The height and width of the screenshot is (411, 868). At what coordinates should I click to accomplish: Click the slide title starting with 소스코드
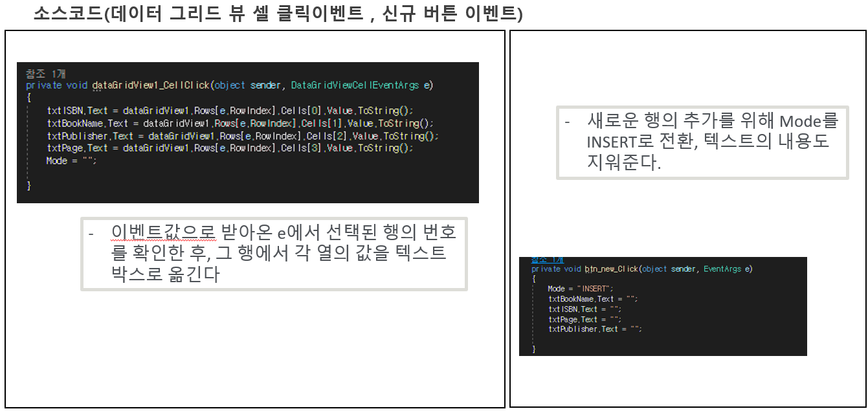(x=278, y=14)
